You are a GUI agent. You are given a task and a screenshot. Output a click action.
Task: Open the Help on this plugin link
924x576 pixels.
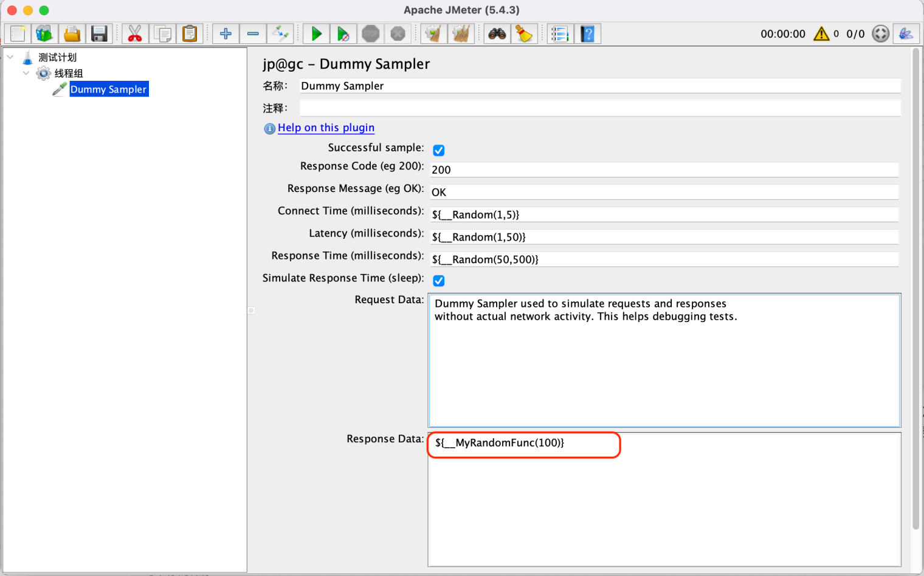326,128
